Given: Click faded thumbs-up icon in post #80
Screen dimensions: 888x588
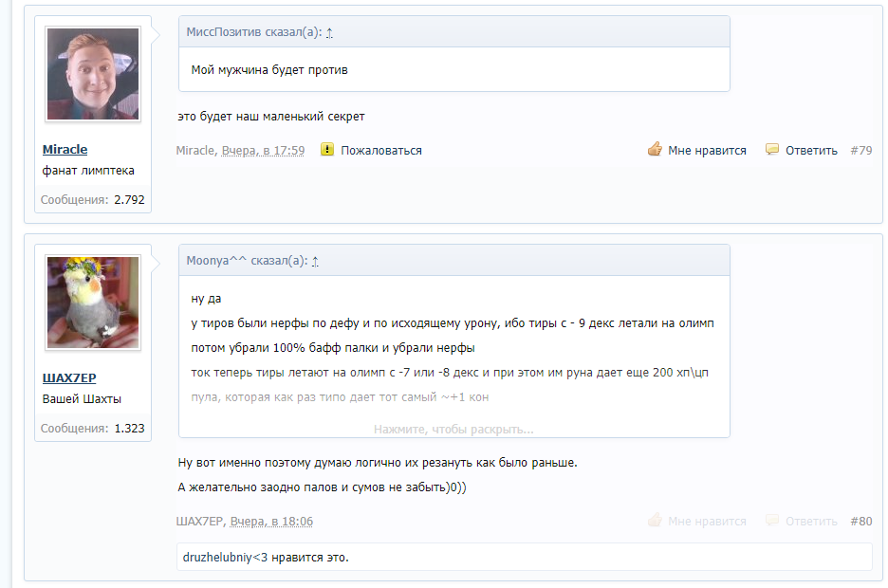Looking at the screenshot, I should [x=655, y=521].
